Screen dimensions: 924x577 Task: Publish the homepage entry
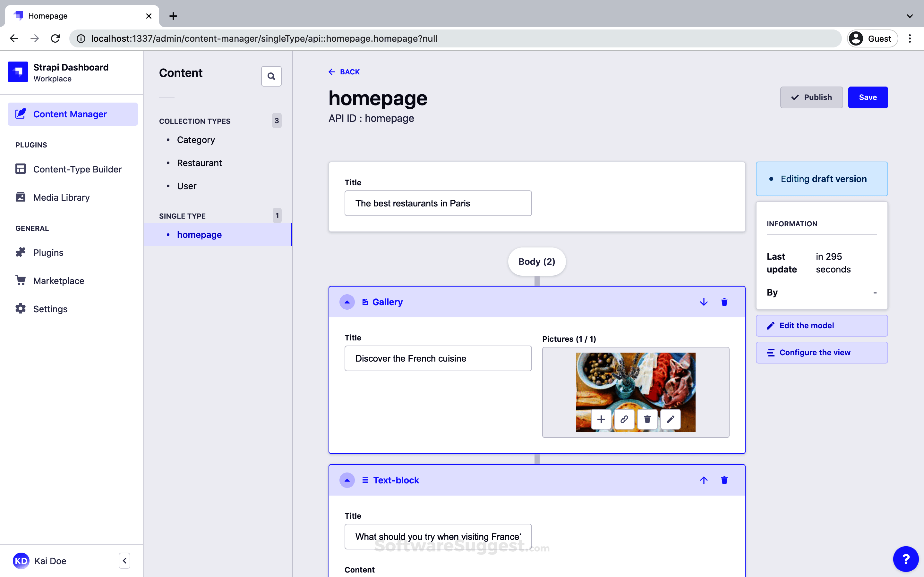point(811,97)
